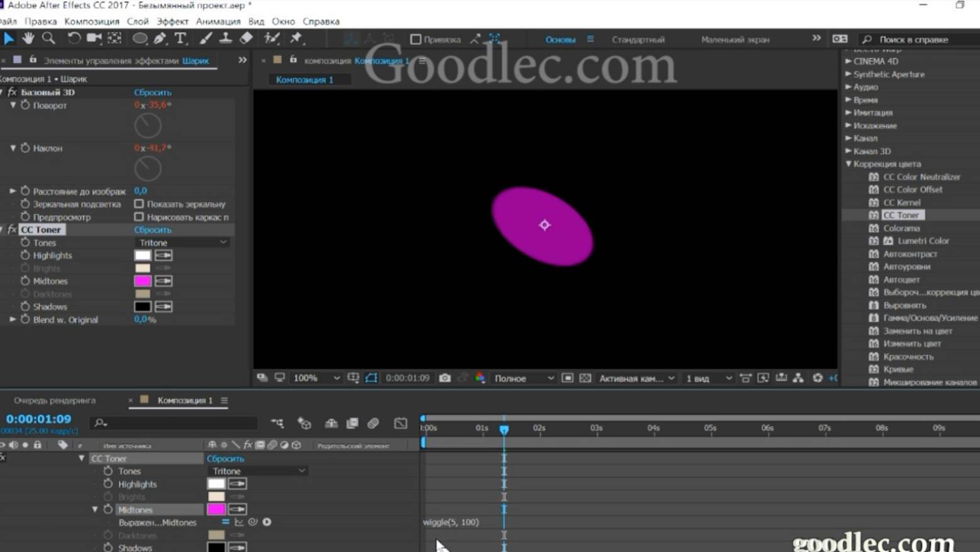
Task: Toggle the Highlights stopwatch in effect controls
Action: click(x=25, y=255)
